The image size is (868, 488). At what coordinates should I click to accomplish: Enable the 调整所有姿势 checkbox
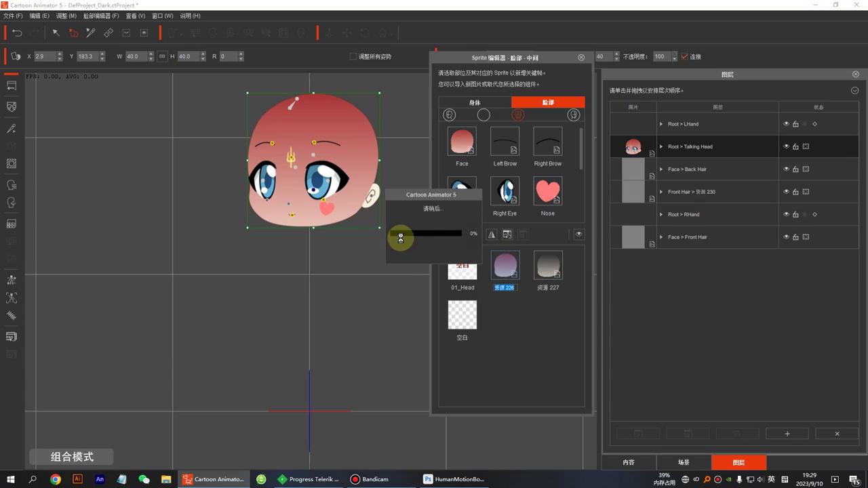[353, 56]
